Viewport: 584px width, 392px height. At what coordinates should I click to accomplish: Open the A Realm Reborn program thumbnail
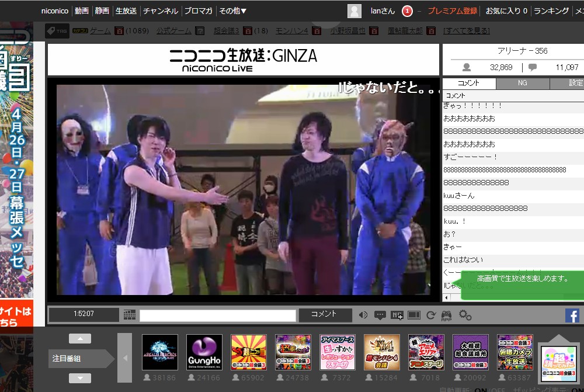(160, 352)
